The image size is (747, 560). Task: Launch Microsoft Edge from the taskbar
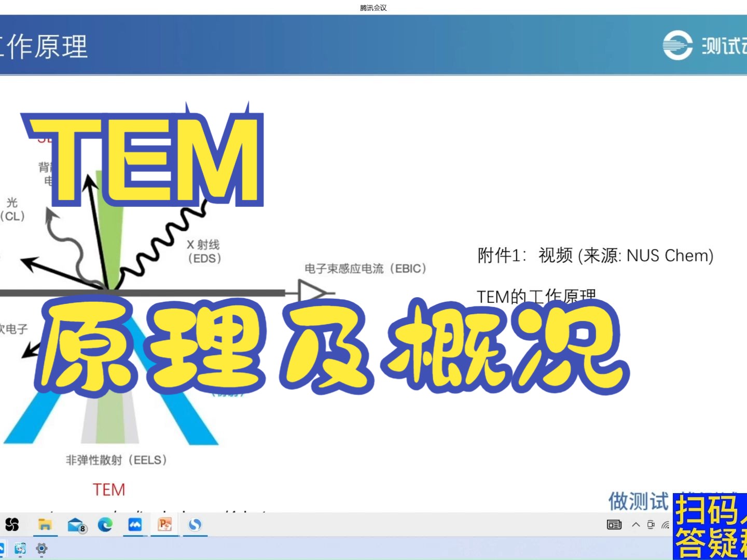pyautogui.click(x=105, y=525)
